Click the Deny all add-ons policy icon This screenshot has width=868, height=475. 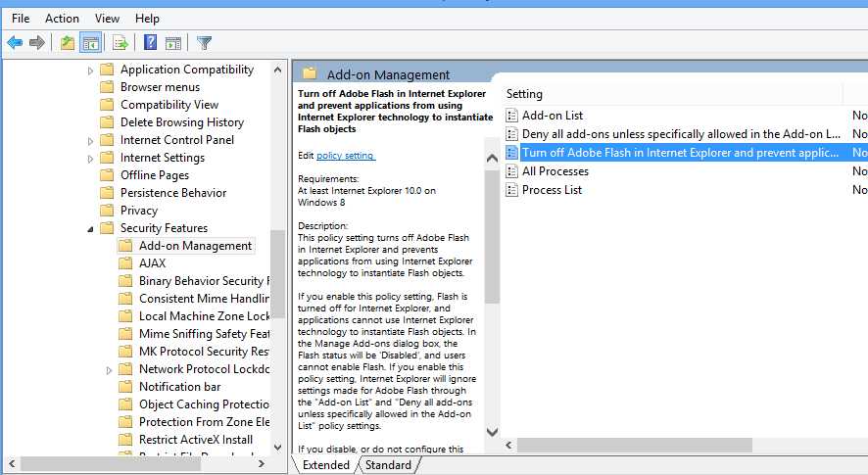tap(512, 134)
